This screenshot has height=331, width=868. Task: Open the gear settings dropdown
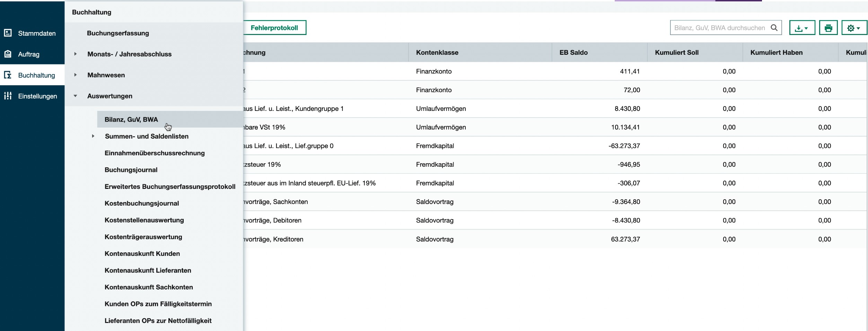pos(854,28)
